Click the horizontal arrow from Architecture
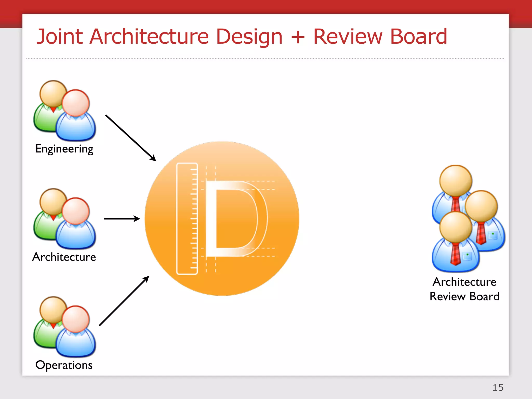Screen dimensions: 532x399 pos(122,219)
